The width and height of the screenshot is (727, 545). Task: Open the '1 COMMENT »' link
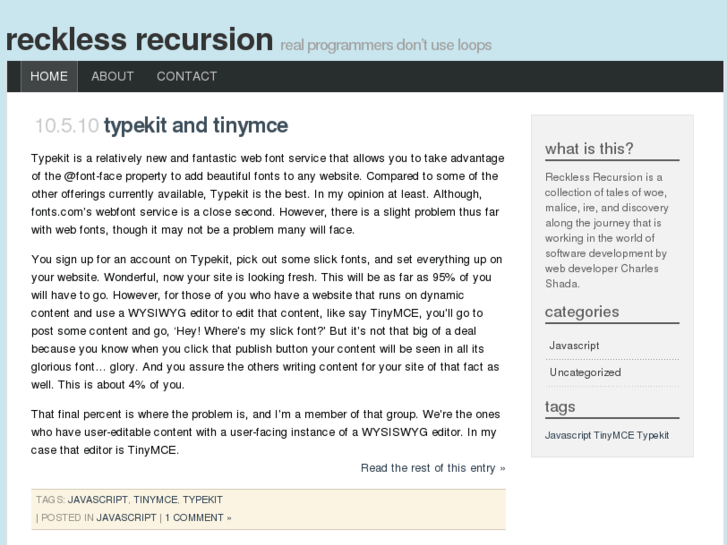click(198, 517)
